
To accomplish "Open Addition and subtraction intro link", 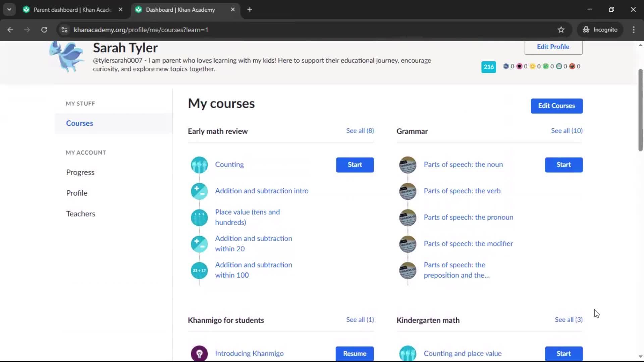I will [262, 191].
